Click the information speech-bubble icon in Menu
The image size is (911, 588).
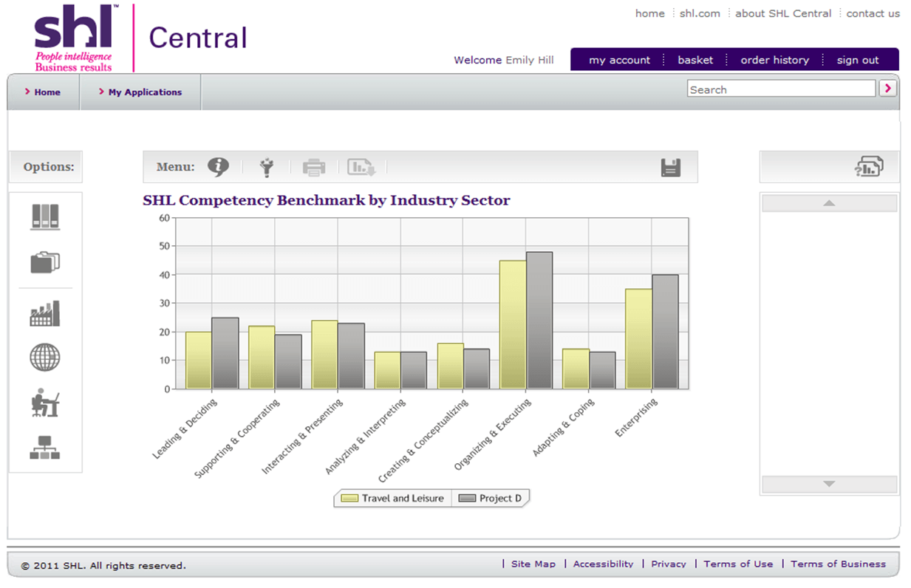(218, 168)
